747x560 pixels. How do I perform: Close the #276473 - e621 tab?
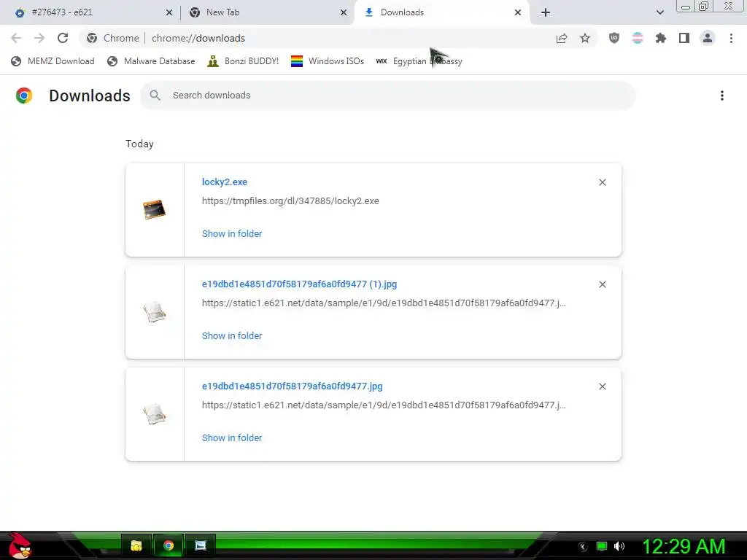point(169,12)
